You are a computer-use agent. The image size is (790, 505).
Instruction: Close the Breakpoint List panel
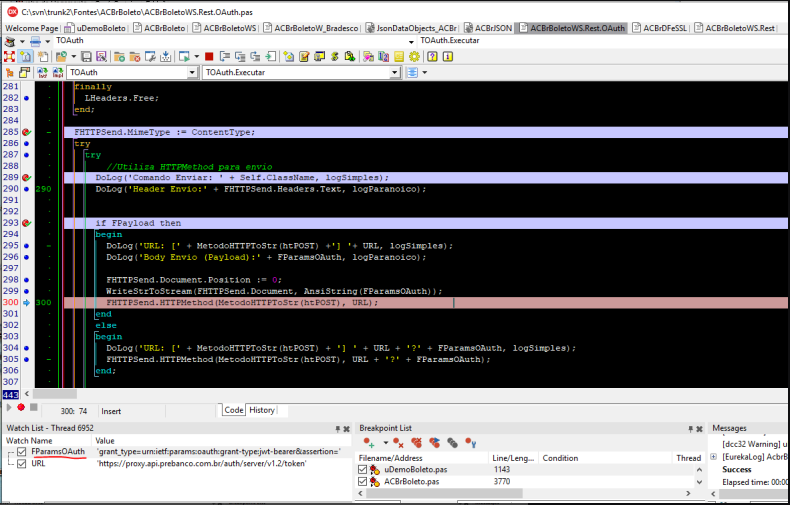[x=699, y=429]
